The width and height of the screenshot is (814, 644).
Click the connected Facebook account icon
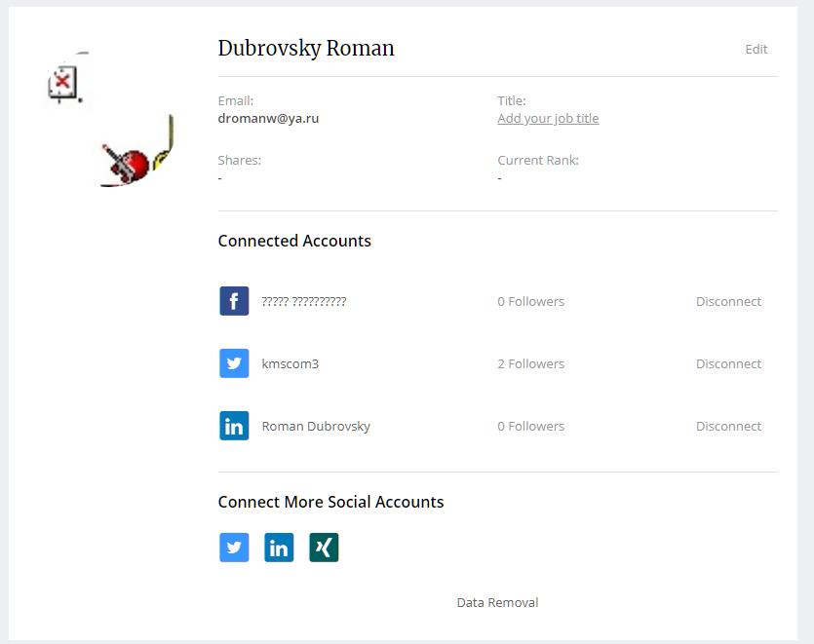tap(234, 301)
